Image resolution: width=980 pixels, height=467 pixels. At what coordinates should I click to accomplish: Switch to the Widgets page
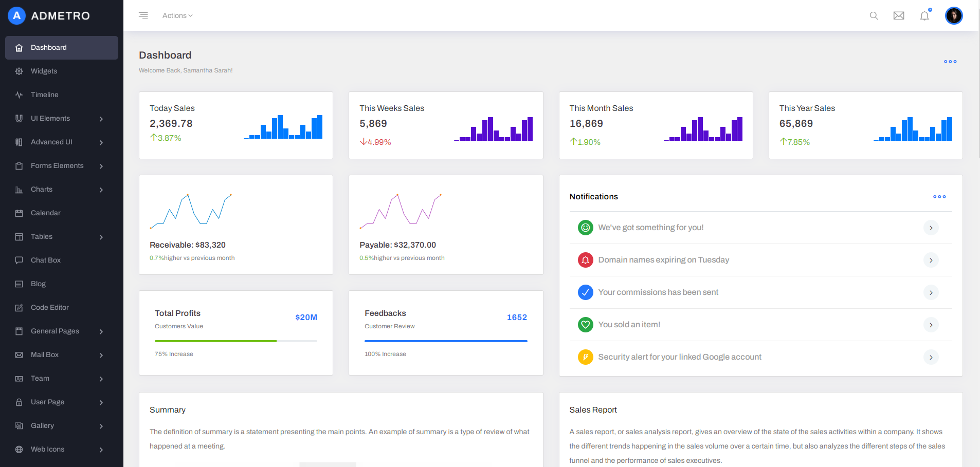pyautogui.click(x=44, y=71)
